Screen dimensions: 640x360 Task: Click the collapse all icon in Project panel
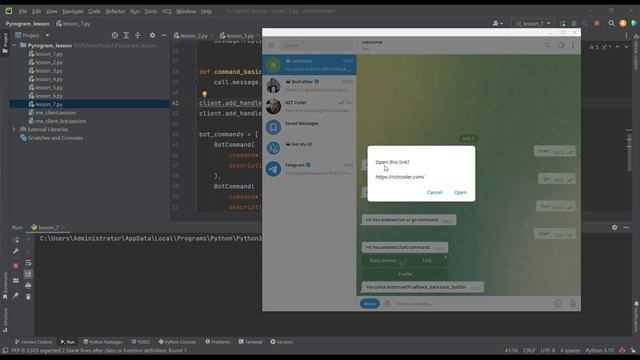coord(138,36)
